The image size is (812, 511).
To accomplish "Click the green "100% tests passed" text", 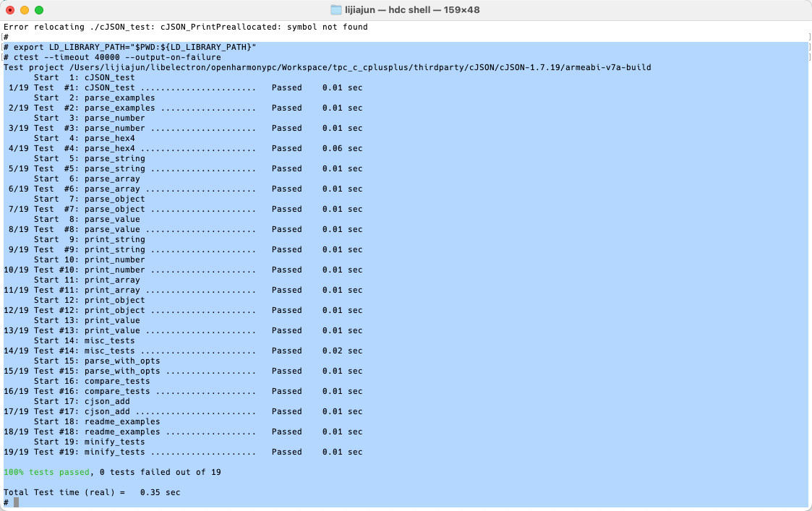I will point(46,472).
